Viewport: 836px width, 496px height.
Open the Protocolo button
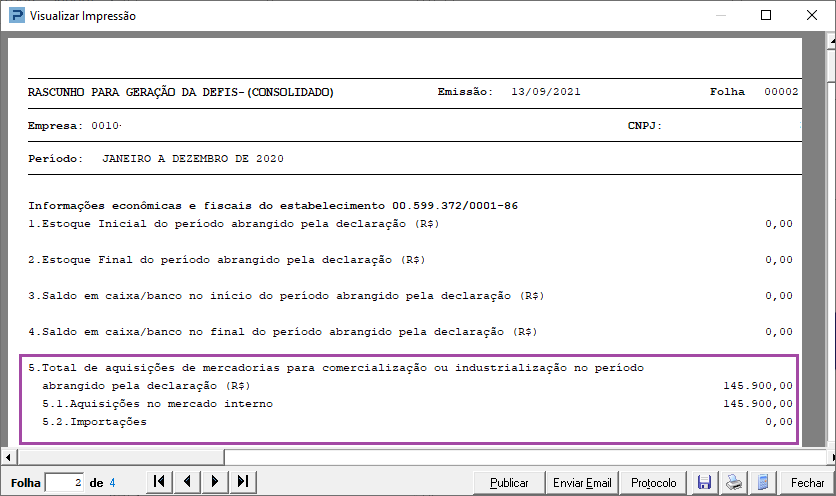click(x=654, y=483)
